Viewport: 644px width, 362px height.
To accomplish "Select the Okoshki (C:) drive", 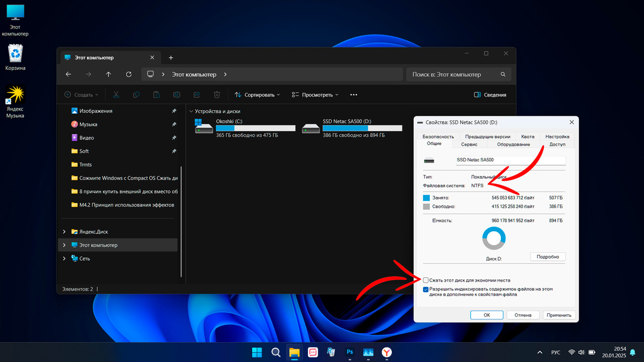I will 245,129.
